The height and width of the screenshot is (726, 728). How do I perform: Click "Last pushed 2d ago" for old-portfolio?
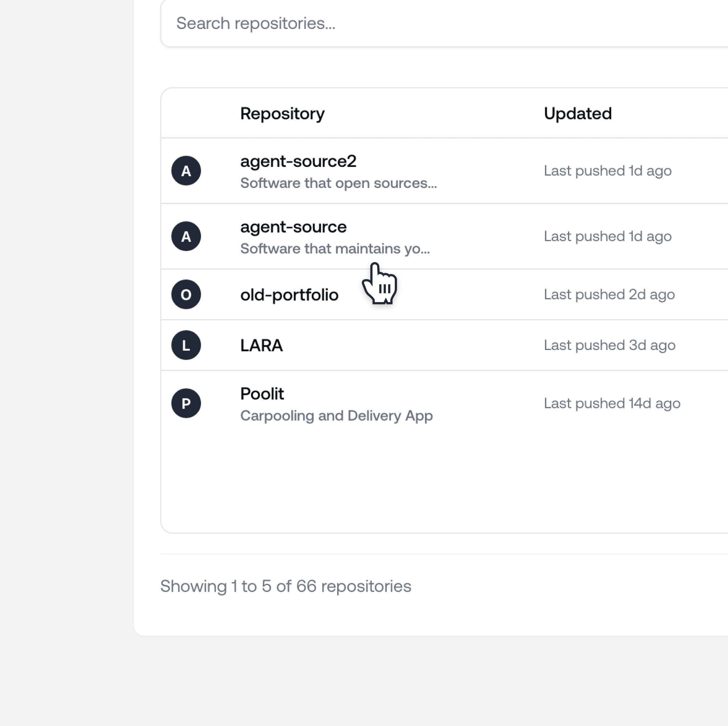click(609, 294)
